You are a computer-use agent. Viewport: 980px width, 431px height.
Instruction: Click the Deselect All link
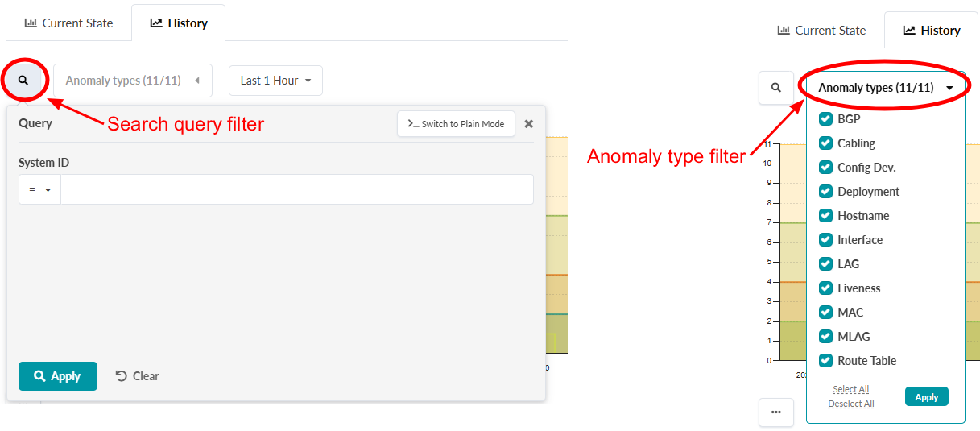tap(850, 404)
